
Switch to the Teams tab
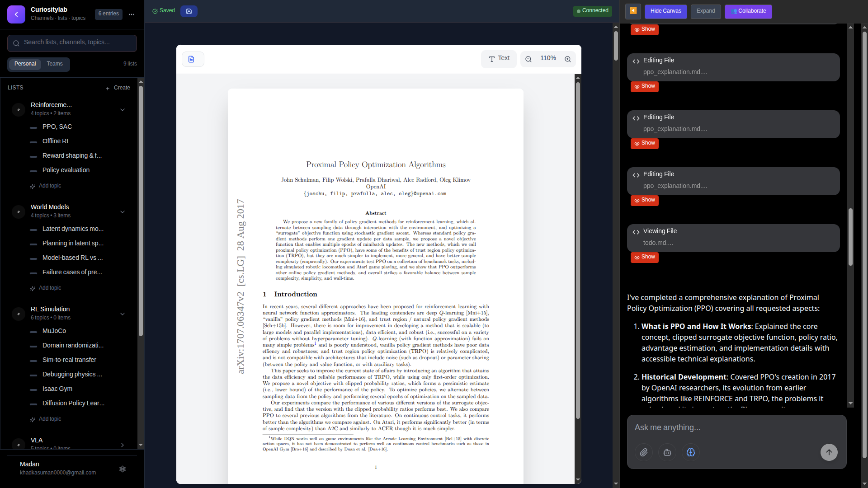click(55, 64)
